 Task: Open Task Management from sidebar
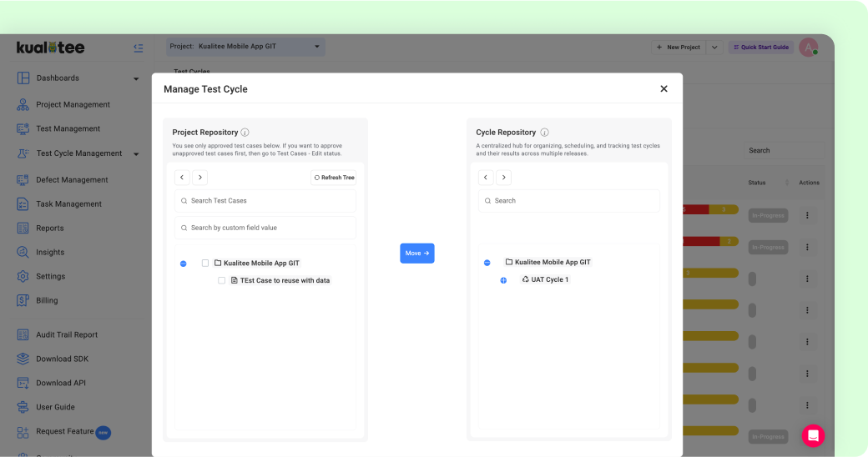68,204
